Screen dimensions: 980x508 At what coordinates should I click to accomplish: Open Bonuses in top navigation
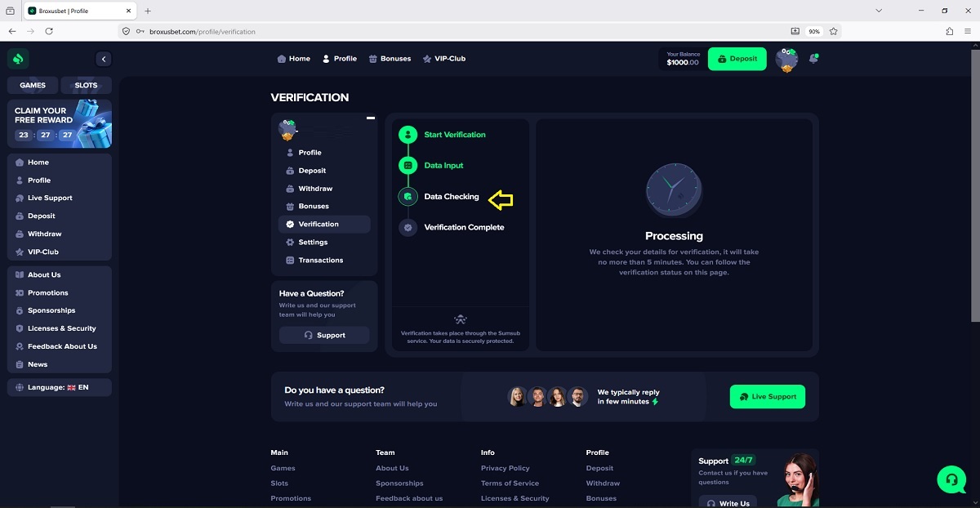tap(390, 59)
